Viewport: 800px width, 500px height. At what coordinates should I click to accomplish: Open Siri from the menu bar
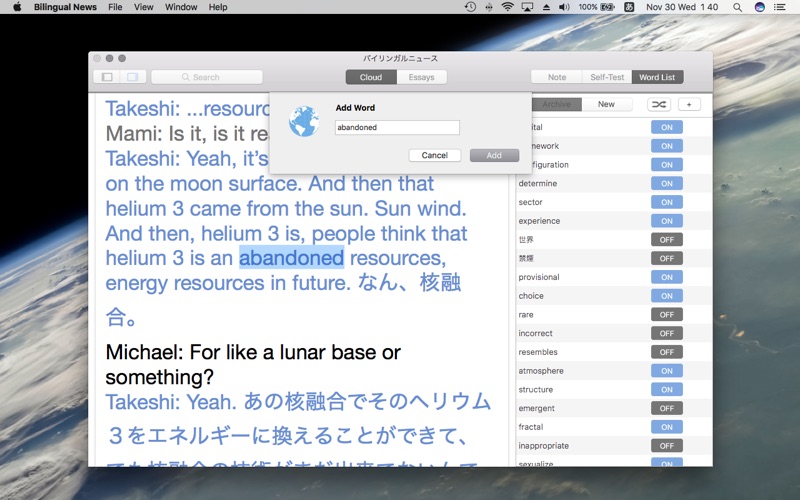click(x=760, y=7)
